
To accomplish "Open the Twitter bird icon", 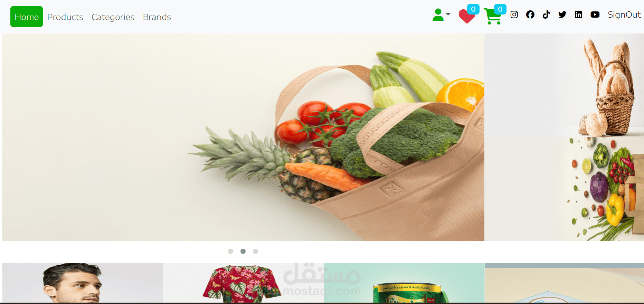I will click(x=562, y=15).
